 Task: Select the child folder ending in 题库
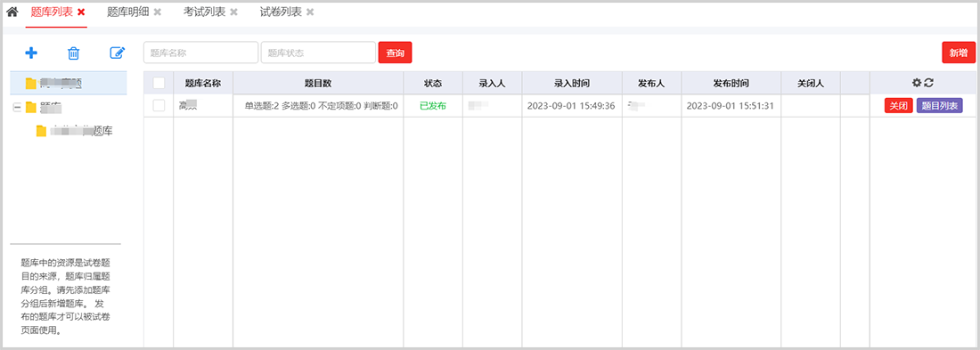click(x=74, y=131)
